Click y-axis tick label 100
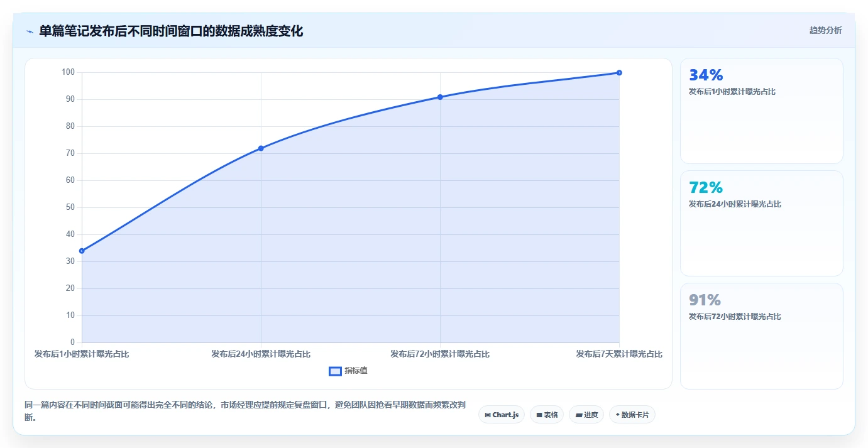868x448 pixels. click(68, 72)
